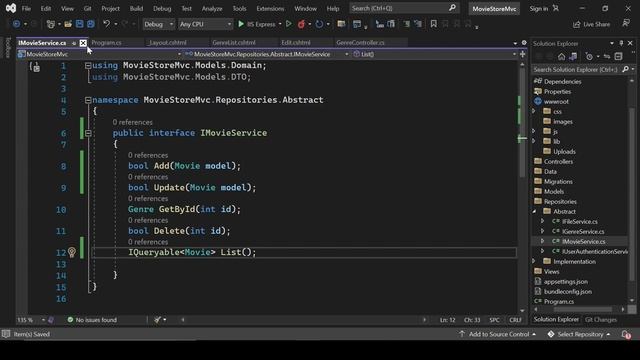Viewport: 640px width, 360px height.
Task: Click the New Project toolbar icon
Action: [51, 24]
